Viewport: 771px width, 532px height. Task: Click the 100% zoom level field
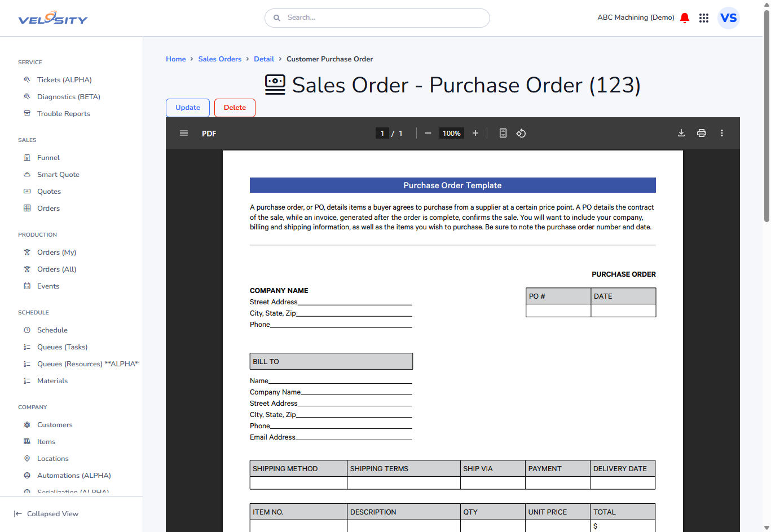(x=452, y=133)
